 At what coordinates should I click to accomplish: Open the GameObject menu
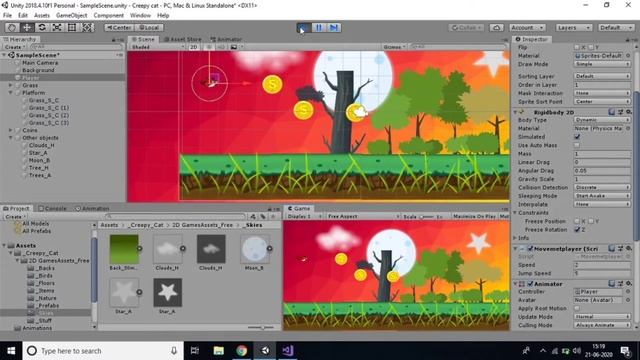coord(71,16)
